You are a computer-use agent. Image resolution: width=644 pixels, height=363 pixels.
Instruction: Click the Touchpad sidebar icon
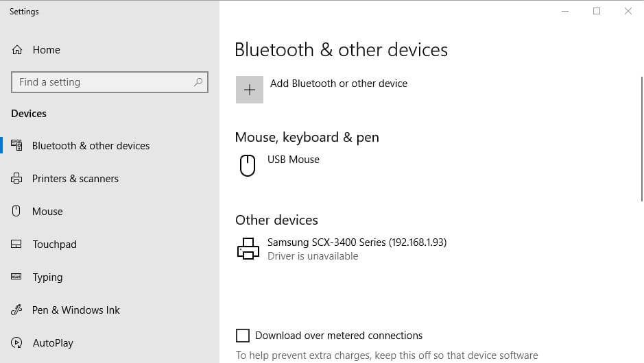(16, 244)
